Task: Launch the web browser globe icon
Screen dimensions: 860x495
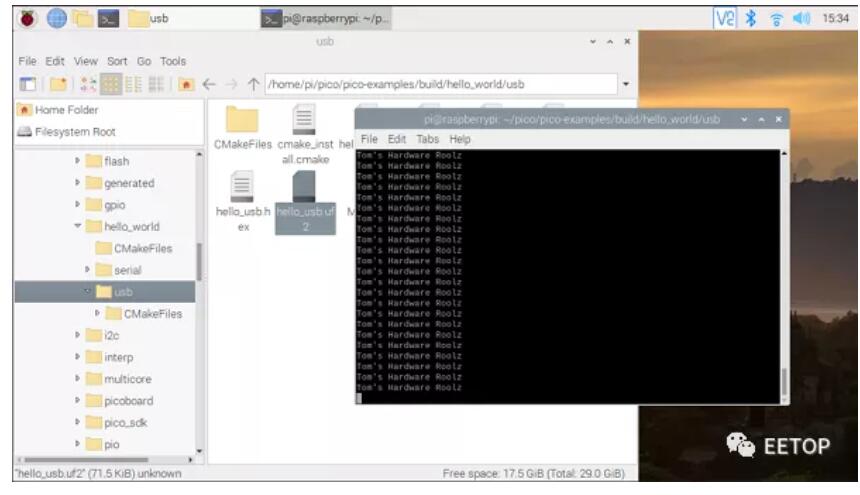Action: tap(56, 19)
